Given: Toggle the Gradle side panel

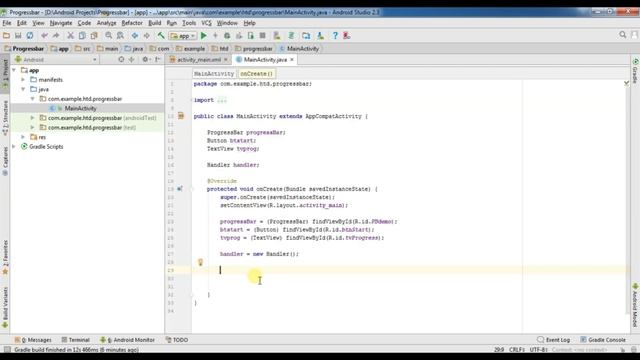Looking at the screenshot, I should point(635,71).
